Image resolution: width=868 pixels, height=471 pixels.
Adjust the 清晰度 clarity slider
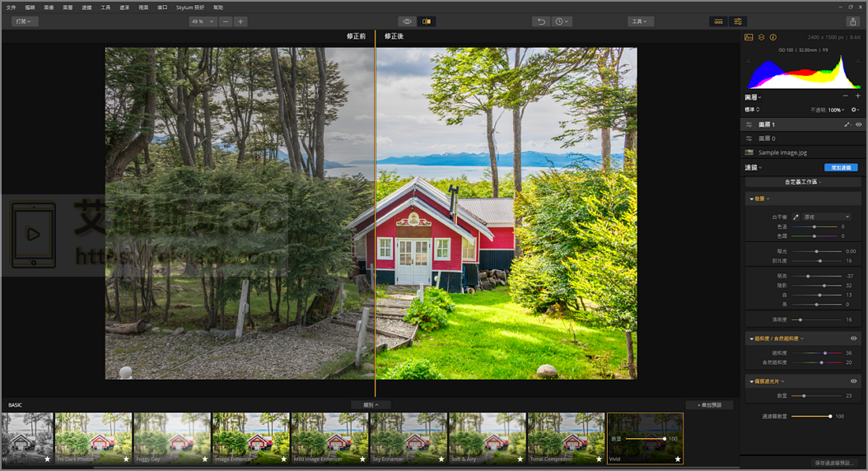tap(816, 320)
